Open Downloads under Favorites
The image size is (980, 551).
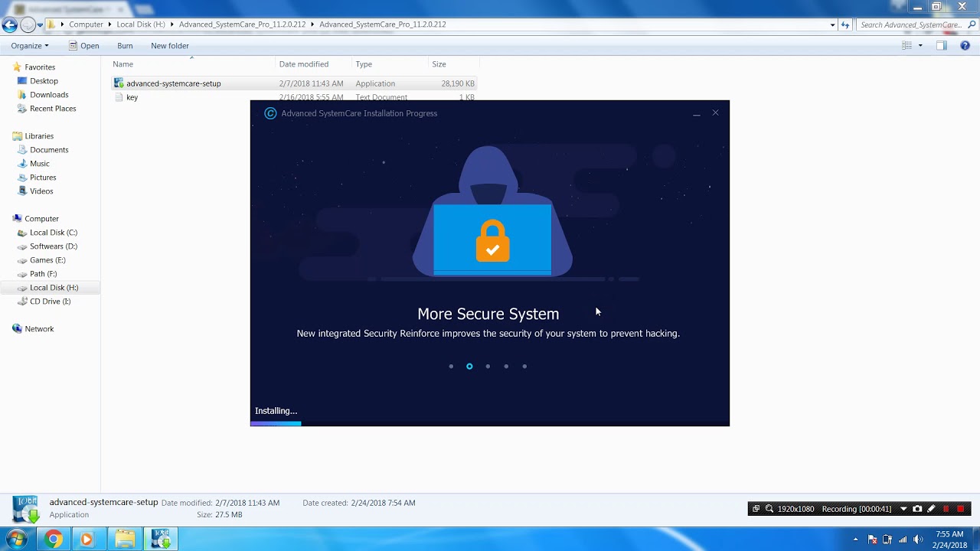[49, 95]
